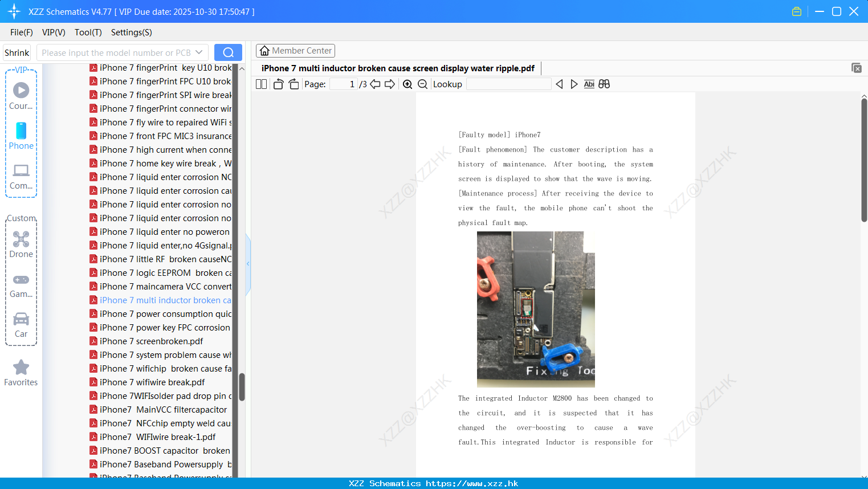The width and height of the screenshot is (868, 489).
Task: Open iPhone 7 fly wire to repaired WiFi
Action: 161,123
